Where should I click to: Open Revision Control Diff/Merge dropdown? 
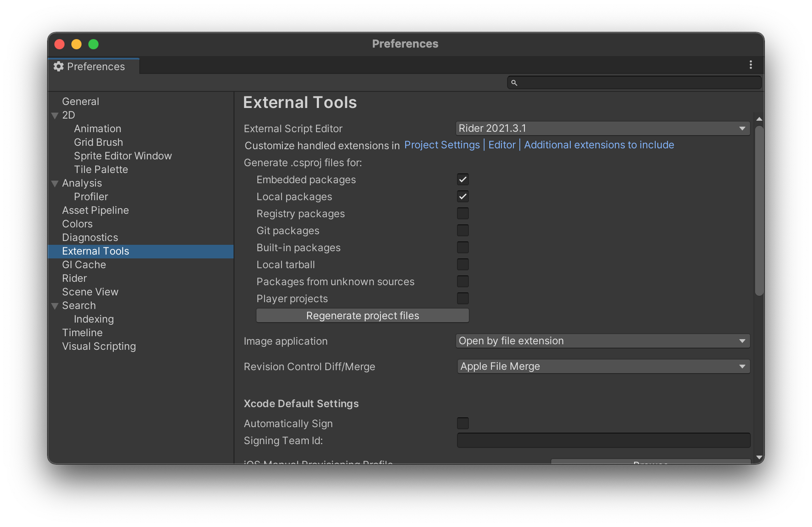point(603,366)
